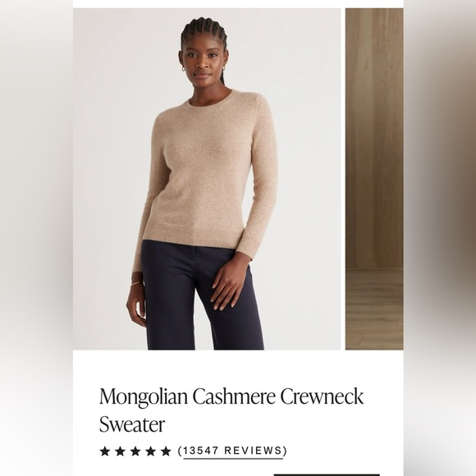Click the model's braided hair
The image size is (476, 476).
click(204, 32)
